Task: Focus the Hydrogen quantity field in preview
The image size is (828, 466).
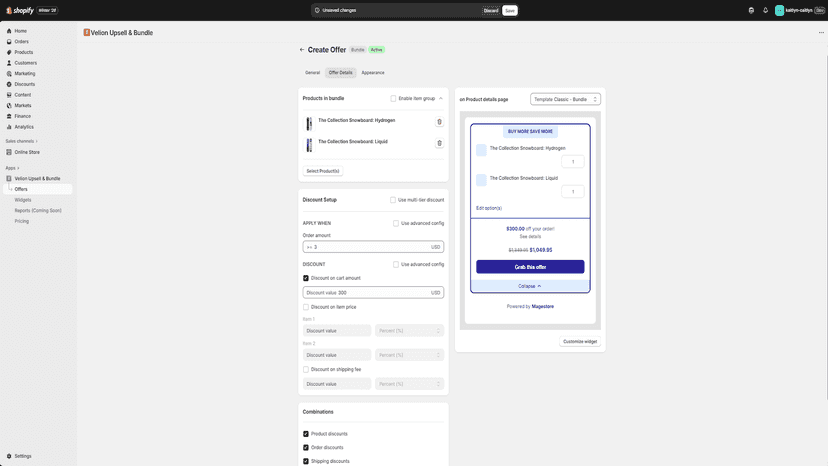Action: (572, 162)
